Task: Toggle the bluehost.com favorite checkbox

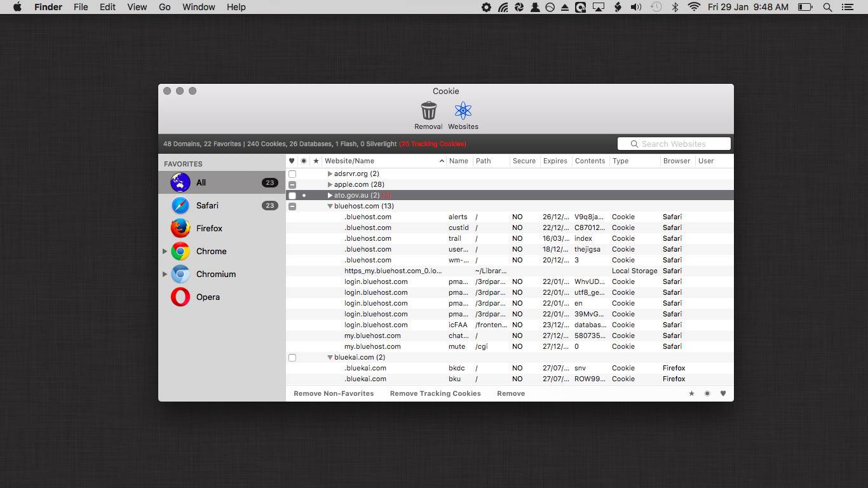Action: (x=292, y=206)
